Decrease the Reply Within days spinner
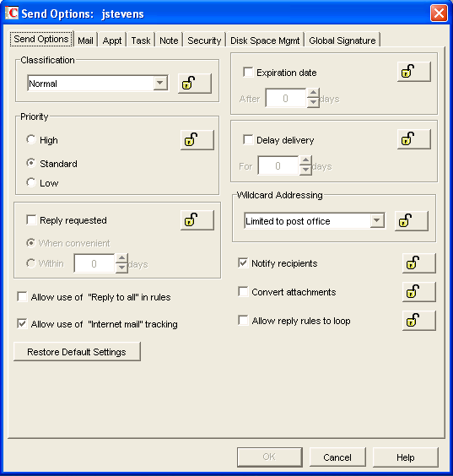 pyautogui.click(x=121, y=268)
